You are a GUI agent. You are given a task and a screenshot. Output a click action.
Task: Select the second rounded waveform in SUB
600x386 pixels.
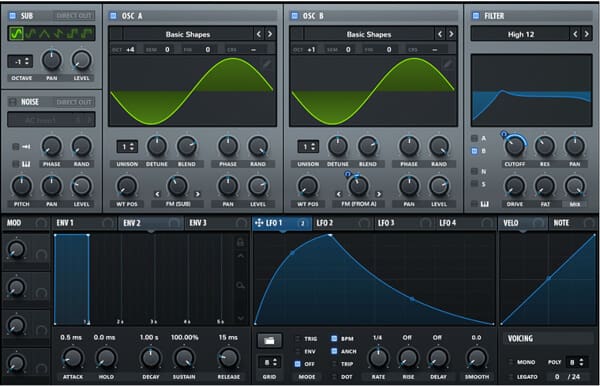31,34
